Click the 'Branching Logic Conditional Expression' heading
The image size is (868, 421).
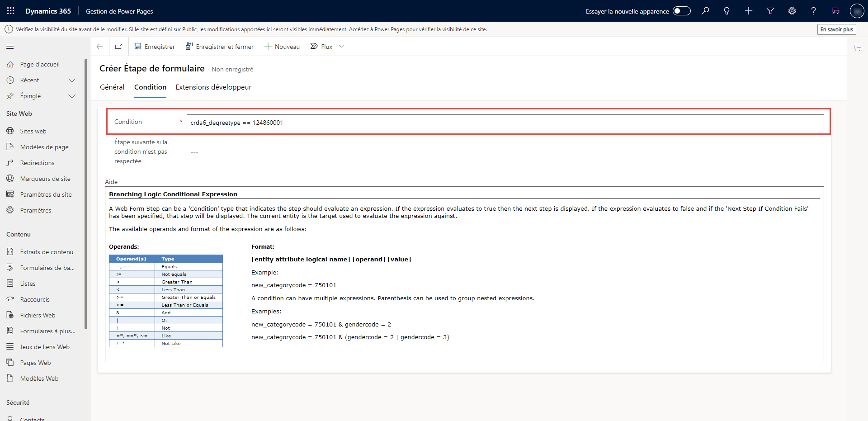click(x=173, y=194)
